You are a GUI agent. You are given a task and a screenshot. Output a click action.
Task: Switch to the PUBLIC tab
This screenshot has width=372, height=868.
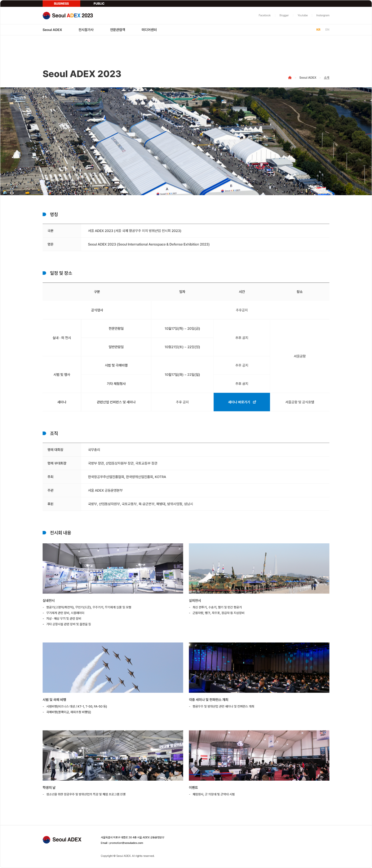tap(99, 3)
